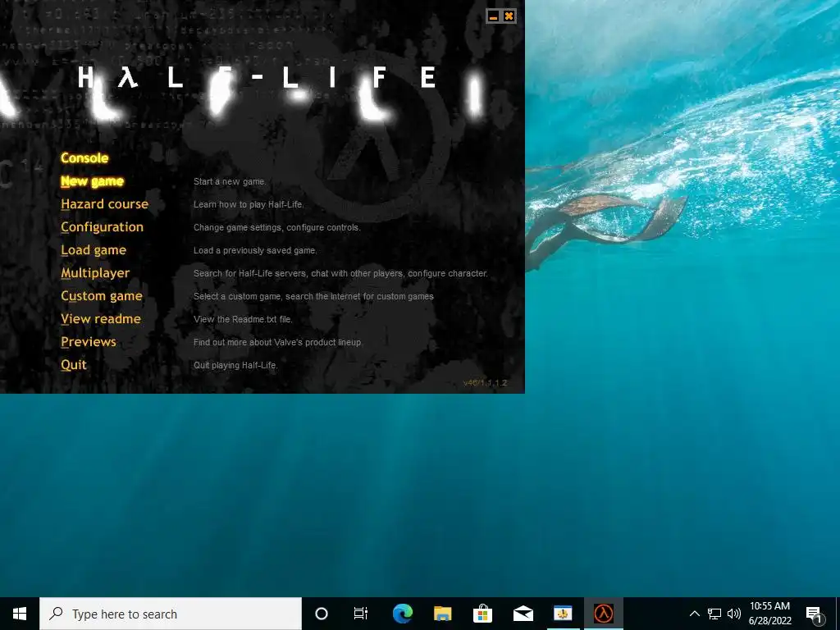Choose Load game
This screenshot has width=840, height=630.
[94, 250]
